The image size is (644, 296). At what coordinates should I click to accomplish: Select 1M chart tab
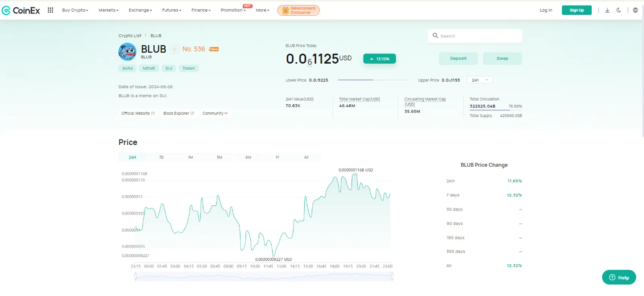click(x=190, y=157)
